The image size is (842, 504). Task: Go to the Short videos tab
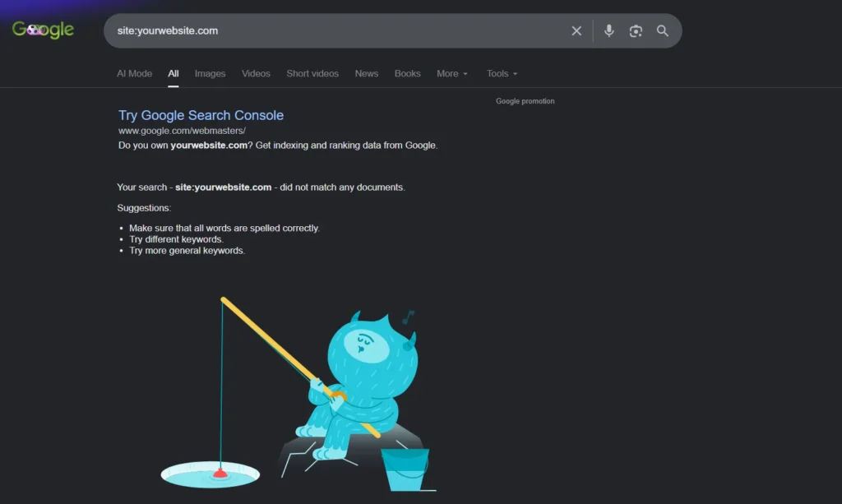tap(312, 73)
